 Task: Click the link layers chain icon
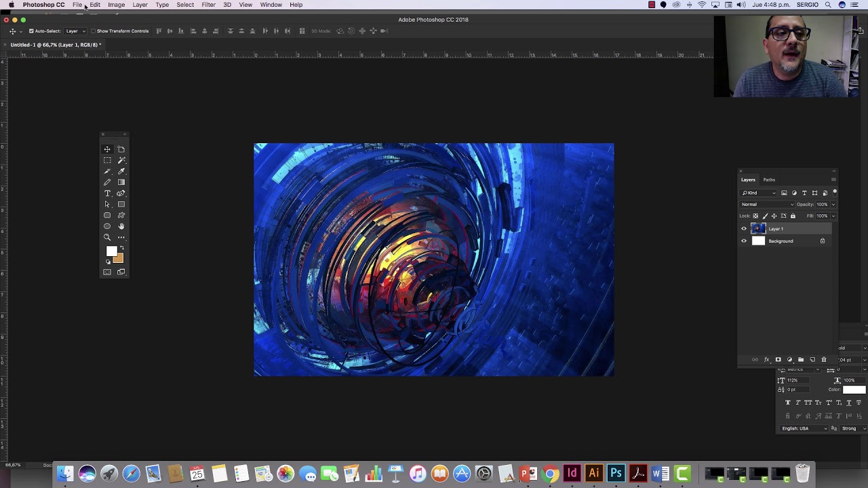tap(755, 359)
